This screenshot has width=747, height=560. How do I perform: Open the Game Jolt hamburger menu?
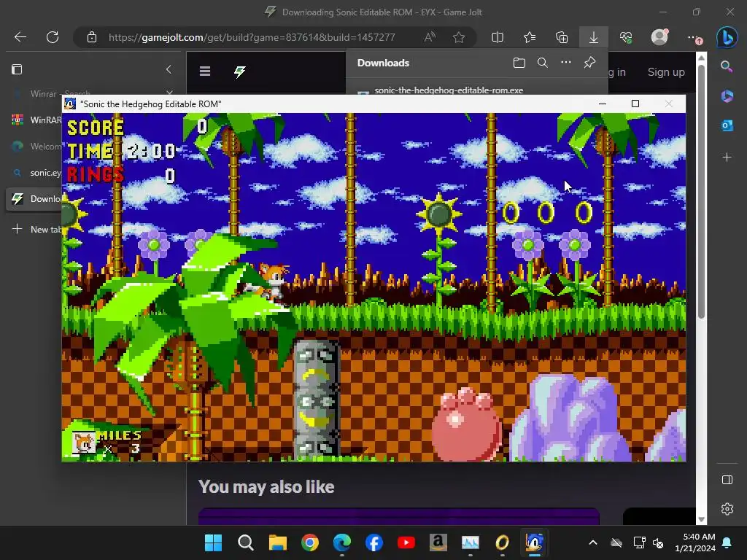coord(205,71)
